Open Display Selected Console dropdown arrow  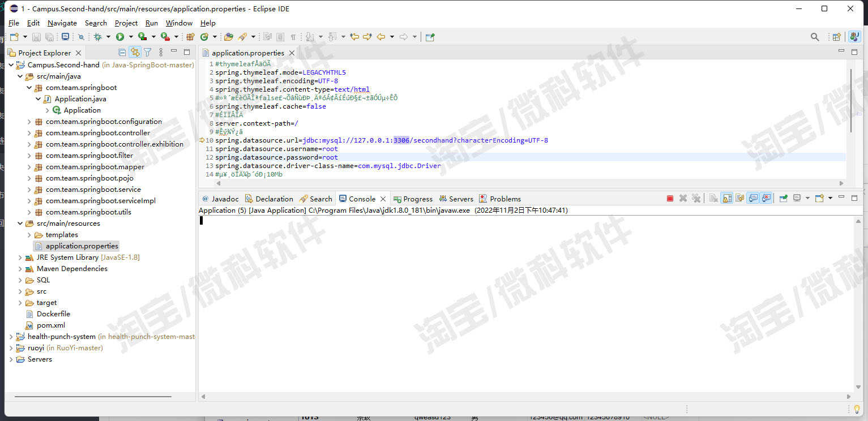[x=808, y=199]
